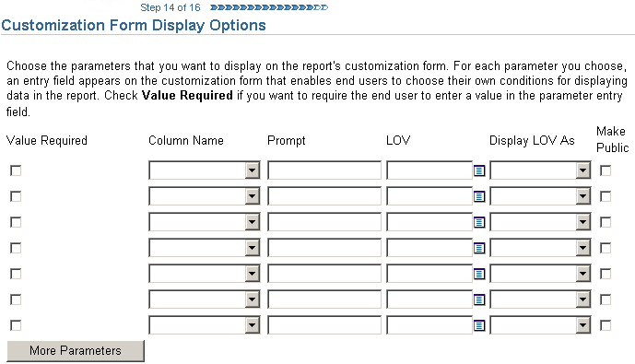Focus the LOV text field in fifth row

coord(429,274)
